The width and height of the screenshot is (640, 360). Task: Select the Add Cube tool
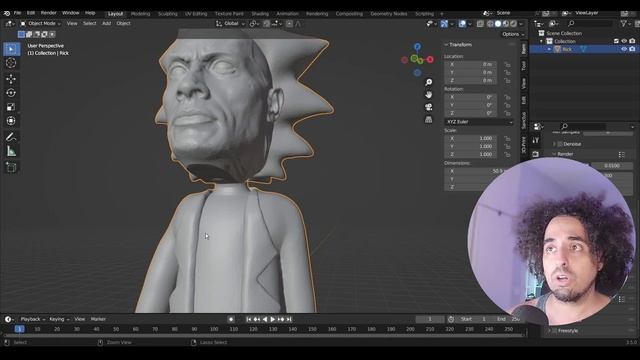[11, 167]
